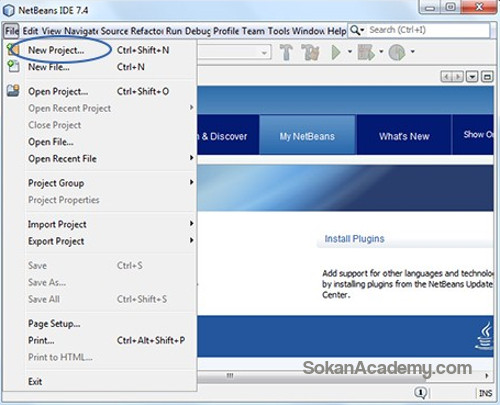Click the Debug Project toolbar icon

point(366,52)
